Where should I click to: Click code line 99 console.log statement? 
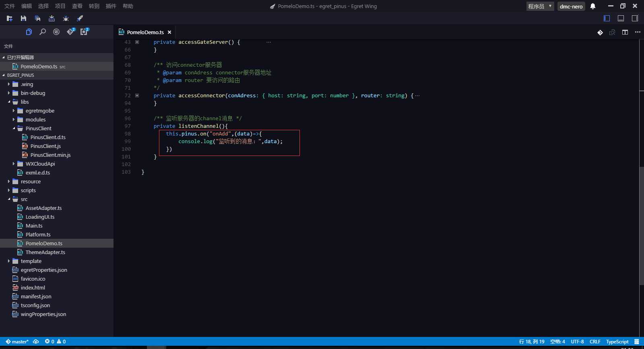click(231, 142)
